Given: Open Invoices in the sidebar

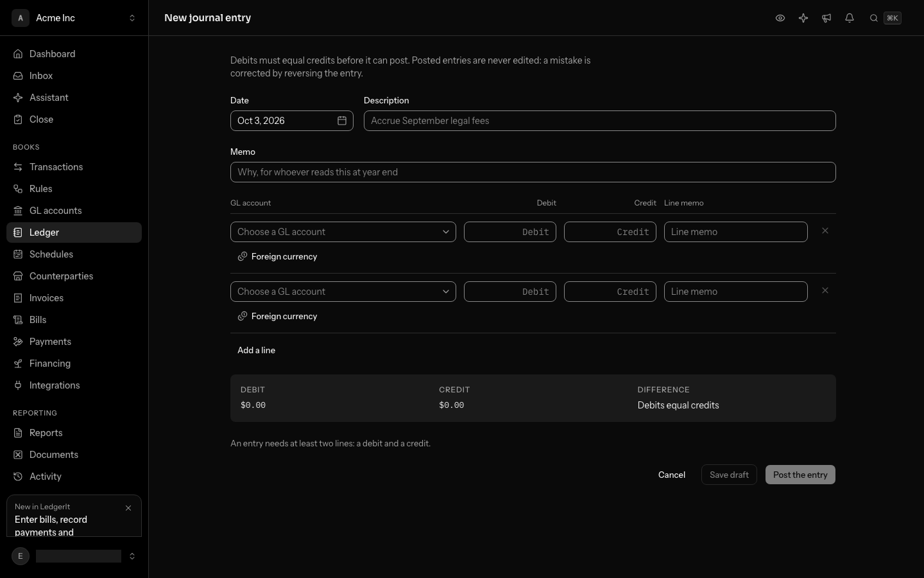Looking at the screenshot, I should [74, 298].
